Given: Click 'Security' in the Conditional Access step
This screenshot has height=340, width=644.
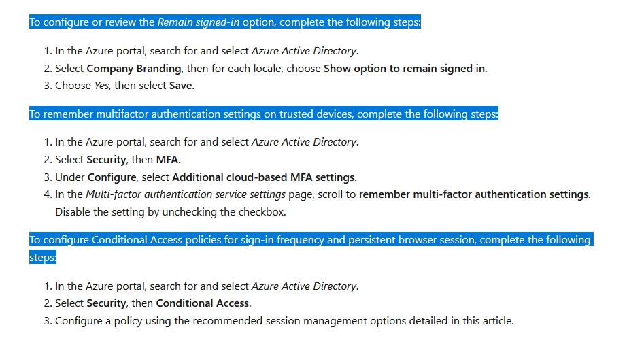Looking at the screenshot, I should point(106,303).
